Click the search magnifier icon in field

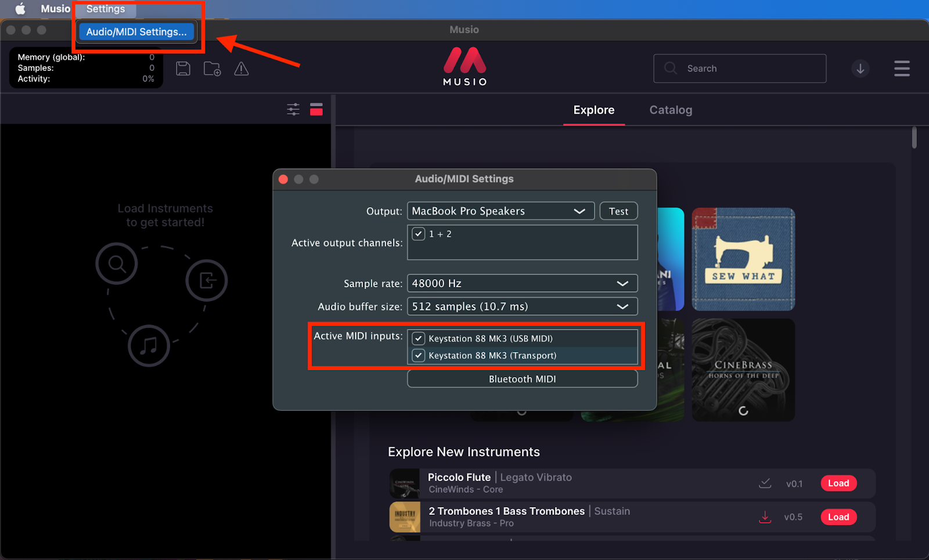coord(671,68)
